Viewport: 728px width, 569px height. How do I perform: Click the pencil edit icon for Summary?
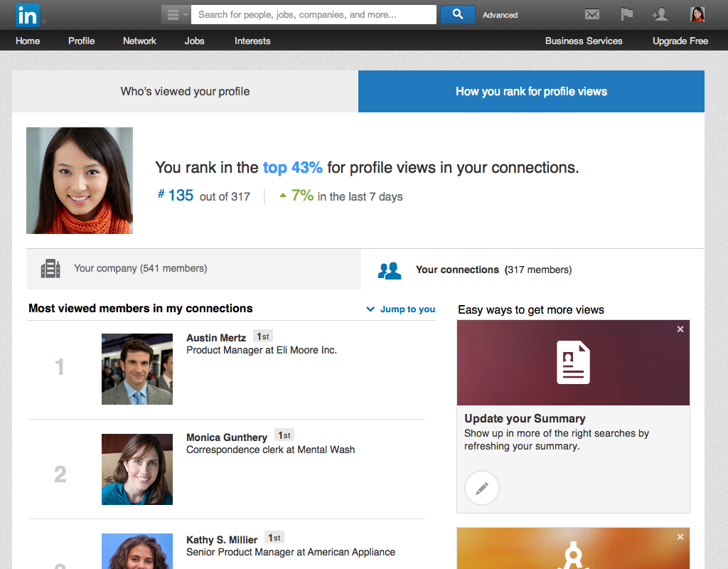(x=482, y=489)
